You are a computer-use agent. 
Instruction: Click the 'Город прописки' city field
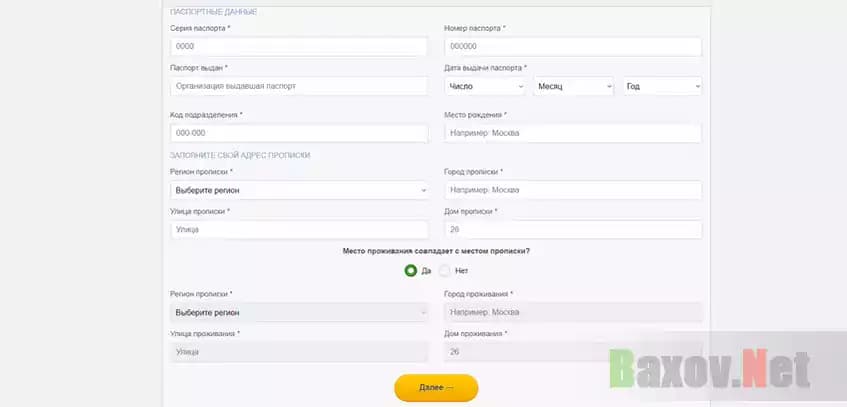click(x=572, y=190)
